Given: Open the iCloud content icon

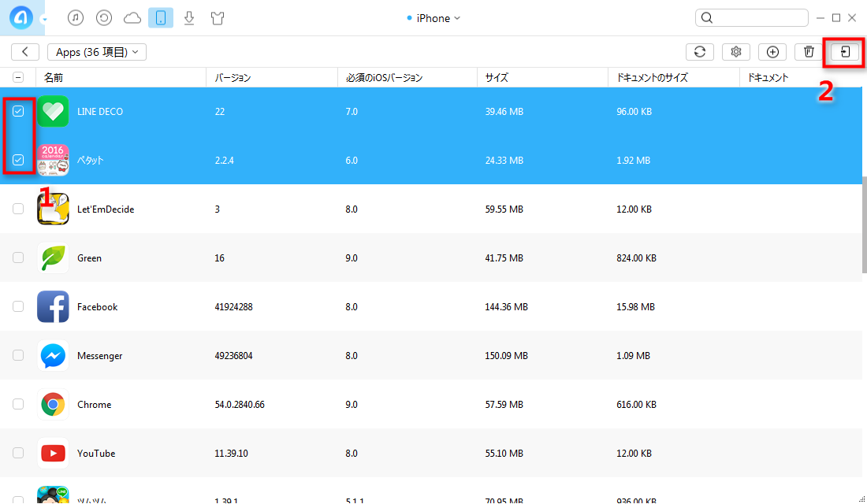Looking at the screenshot, I should click(132, 18).
